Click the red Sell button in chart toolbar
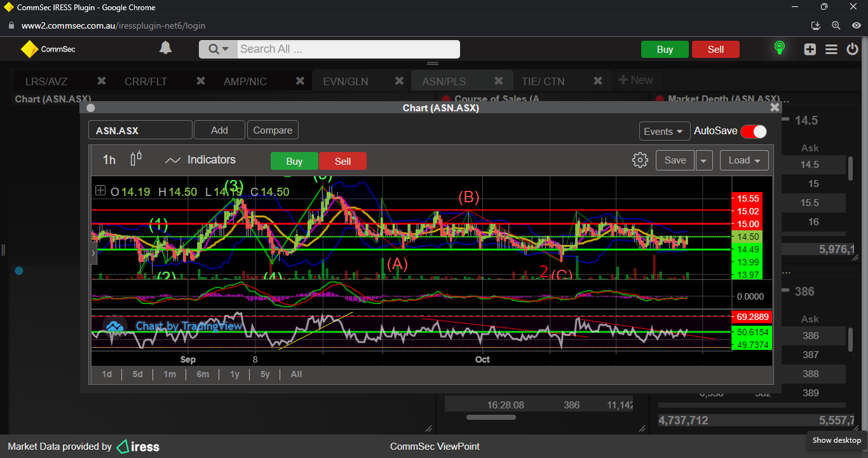Screen dimensions: 868x458 click(x=342, y=161)
